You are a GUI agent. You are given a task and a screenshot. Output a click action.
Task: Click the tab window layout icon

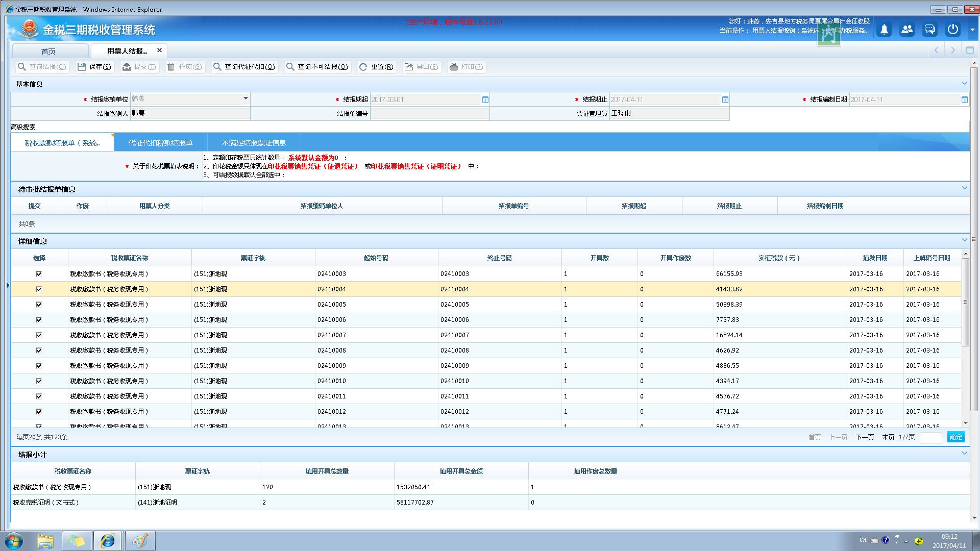(x=970, y=50)
